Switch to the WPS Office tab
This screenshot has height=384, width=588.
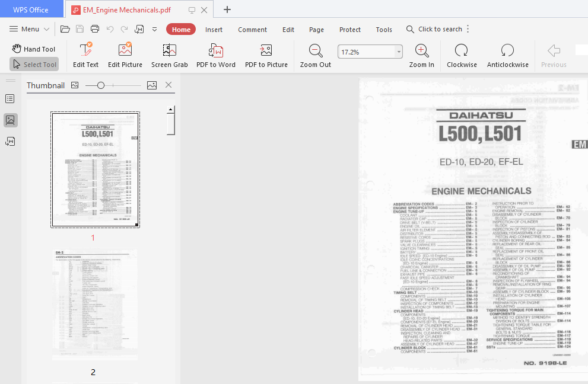[x=31, y=9]
